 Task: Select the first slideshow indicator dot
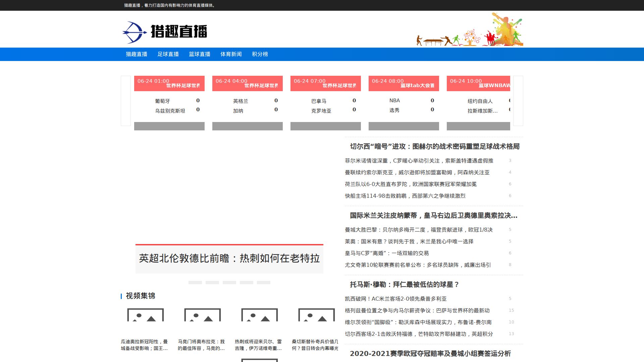point(195,283)
